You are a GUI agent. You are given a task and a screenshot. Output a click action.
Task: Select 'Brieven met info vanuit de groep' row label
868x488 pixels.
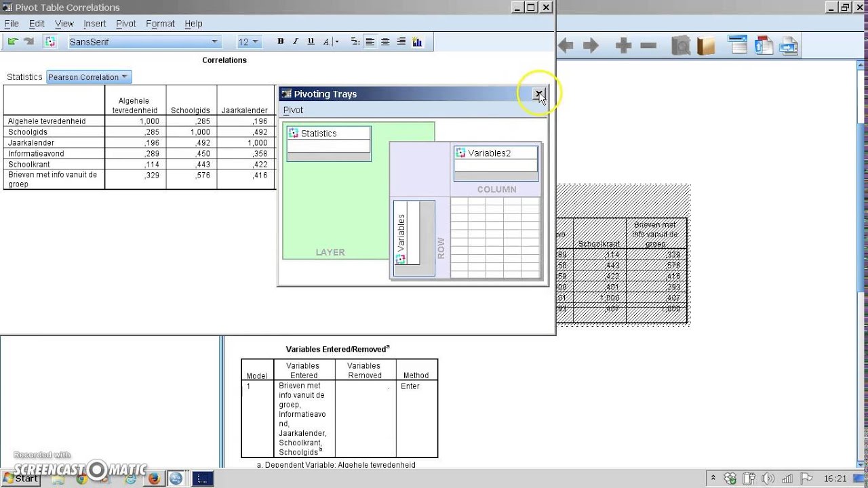tap(54, 179)
